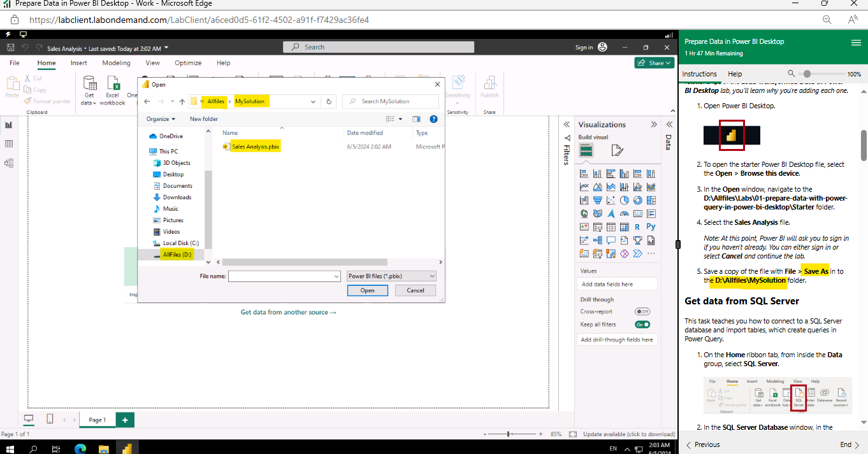Screen dimensions: 868x454
Task: Open the Modeling ribbon tab
Action: [x=117, y=63]
